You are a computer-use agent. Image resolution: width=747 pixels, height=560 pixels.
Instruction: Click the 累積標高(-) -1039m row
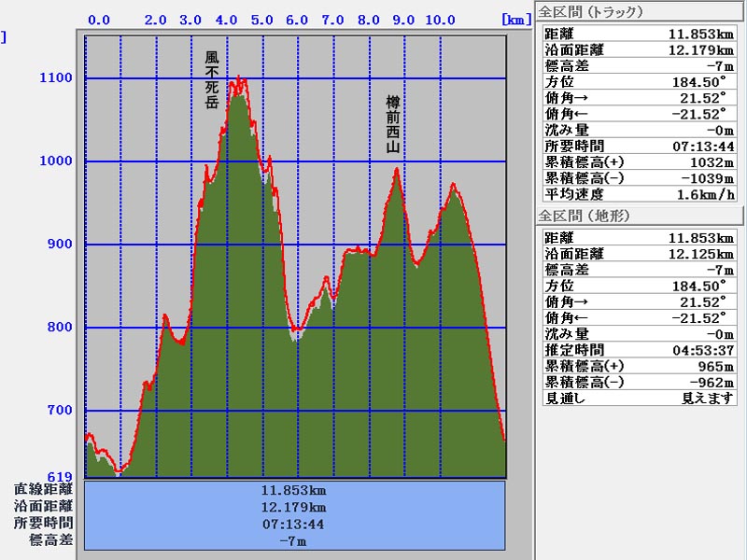tap(639, 178)
